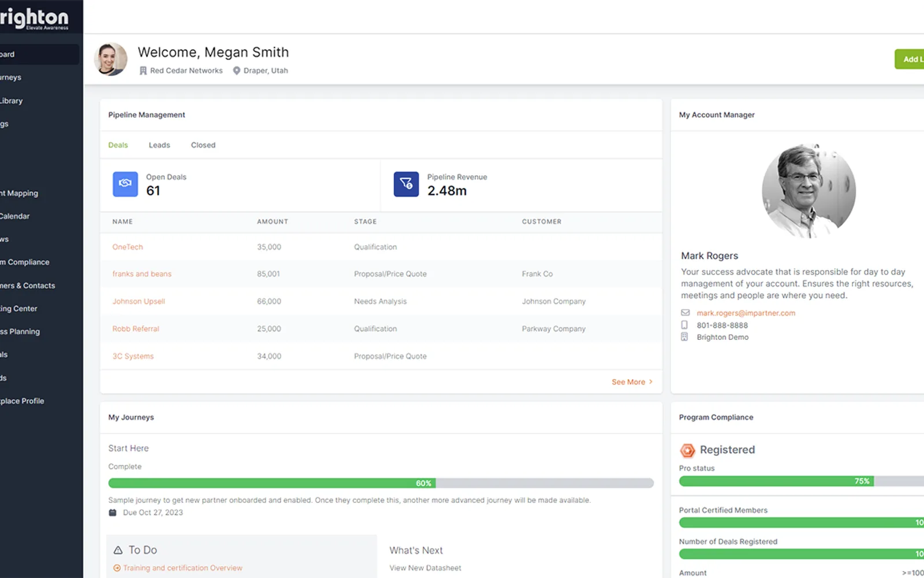Email mark.rogers@impartner.com
The height and width of the screenshot is (578, 924).
coord(746,313)
